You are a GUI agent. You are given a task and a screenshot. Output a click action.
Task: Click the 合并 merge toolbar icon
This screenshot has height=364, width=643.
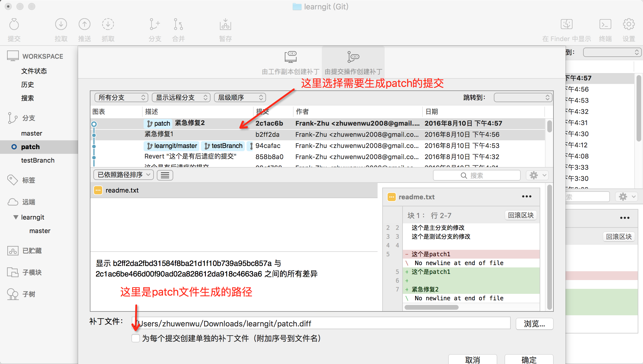[x=178, y=25]
